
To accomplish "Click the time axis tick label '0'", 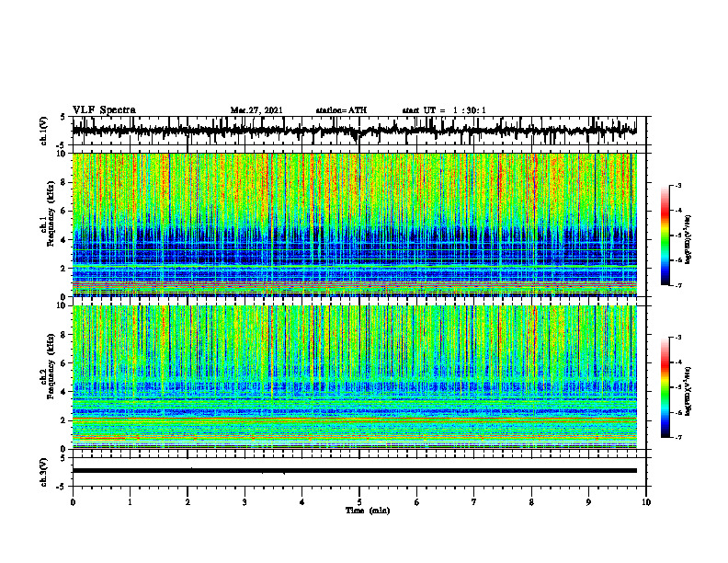I will tap(73, 502).
